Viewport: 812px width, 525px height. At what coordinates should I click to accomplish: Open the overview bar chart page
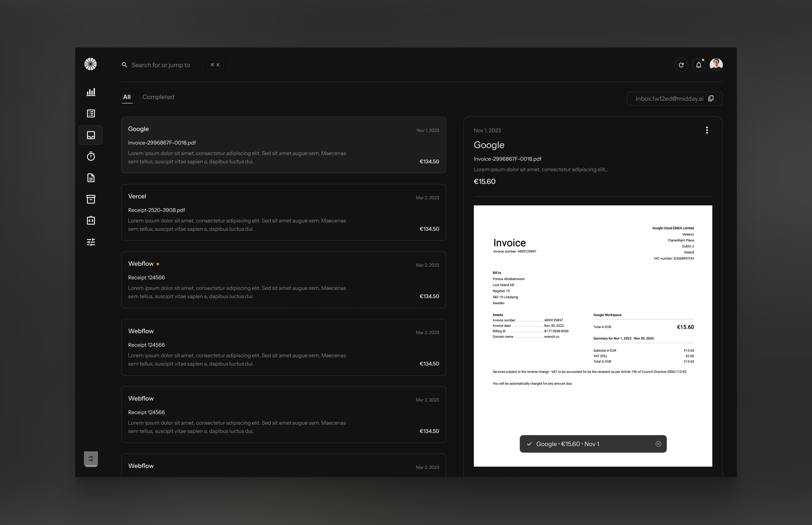[x=91, y=92]
